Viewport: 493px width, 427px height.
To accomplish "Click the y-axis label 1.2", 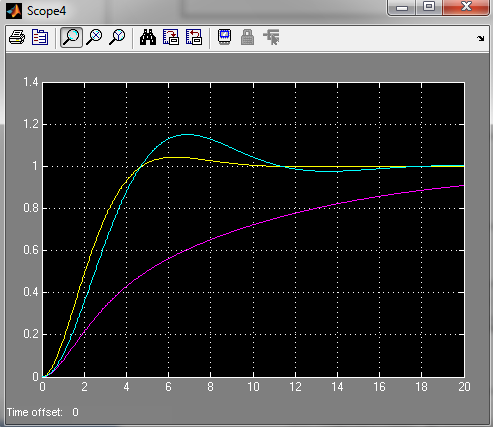I will (31, 124).
